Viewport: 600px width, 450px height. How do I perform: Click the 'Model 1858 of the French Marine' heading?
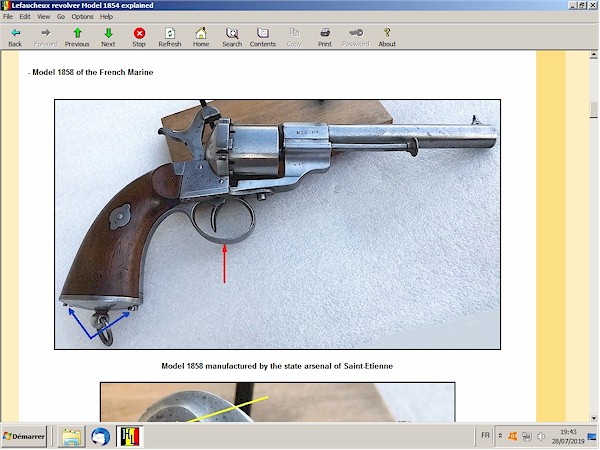(x=92, y=72)
